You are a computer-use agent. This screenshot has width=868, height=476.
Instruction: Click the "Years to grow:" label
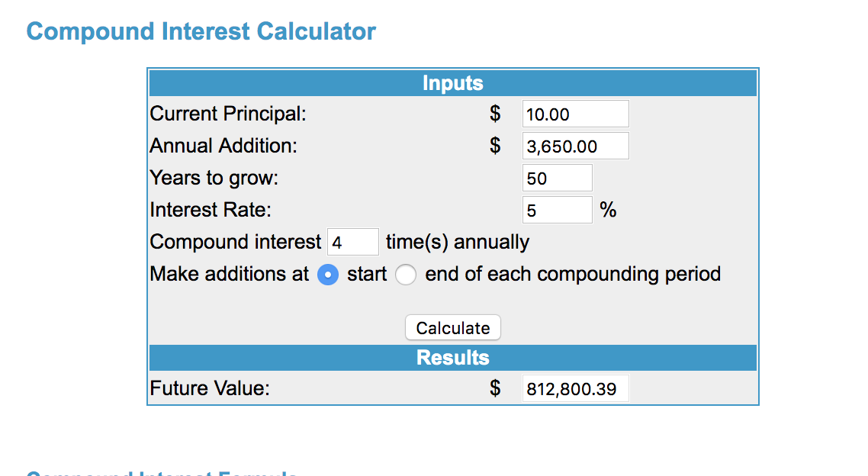point(214,178)
